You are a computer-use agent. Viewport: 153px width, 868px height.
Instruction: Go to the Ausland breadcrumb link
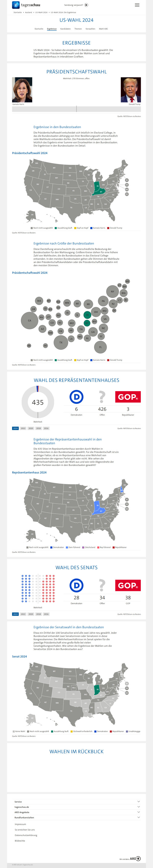point(28,12)
